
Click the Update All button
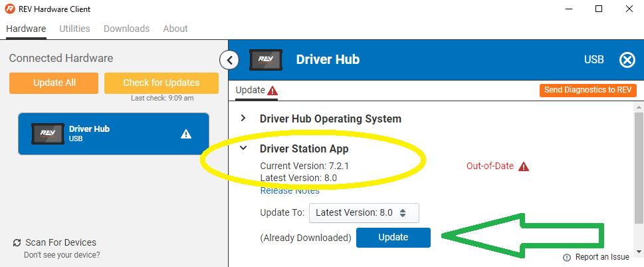tap(54, 83)
